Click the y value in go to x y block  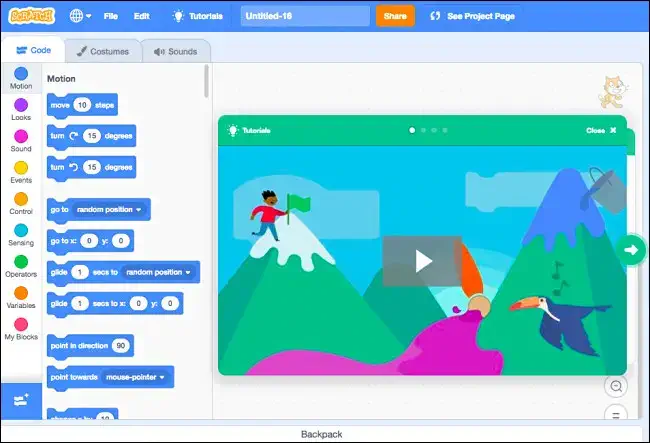coord(121,241)
